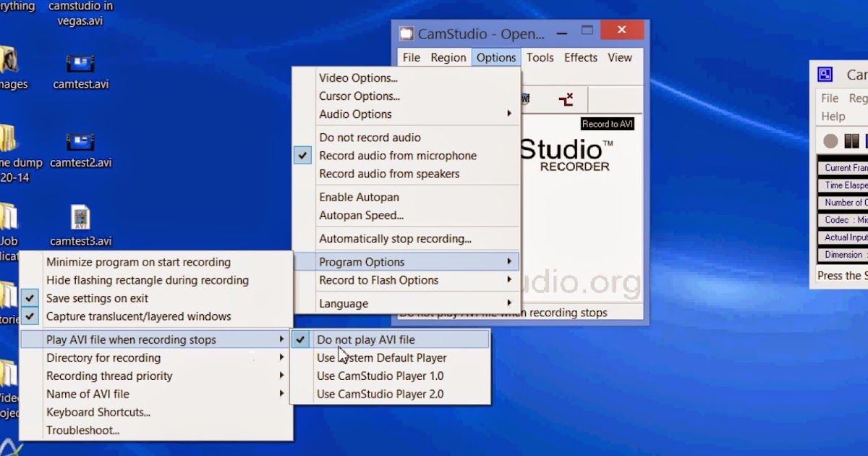Select the camtest2.avi desktop icon
868x456 pixels.
coord(80,142)
